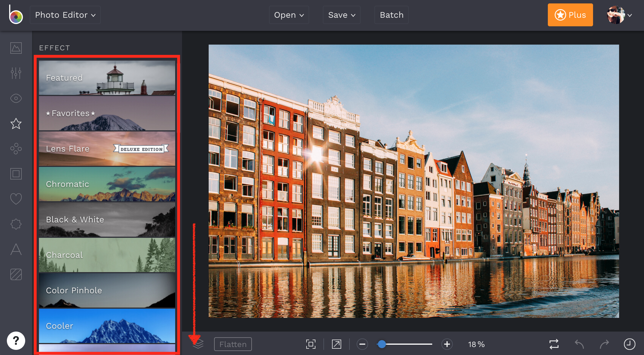Open the Lens Flare effects category
644x355 pixels.
pyautogui.click(x=107, y=149)
